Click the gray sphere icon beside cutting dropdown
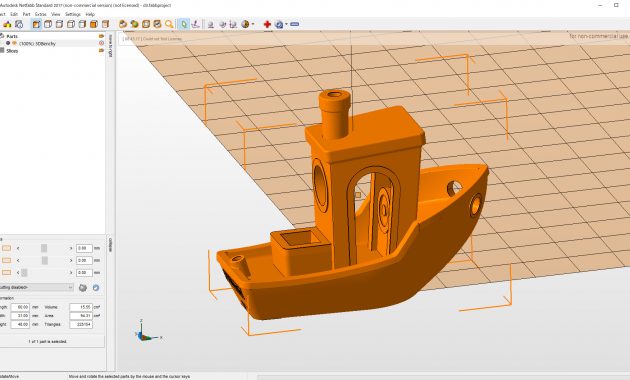Viewport: 630px width, 380px height. (x=83, y=288)
